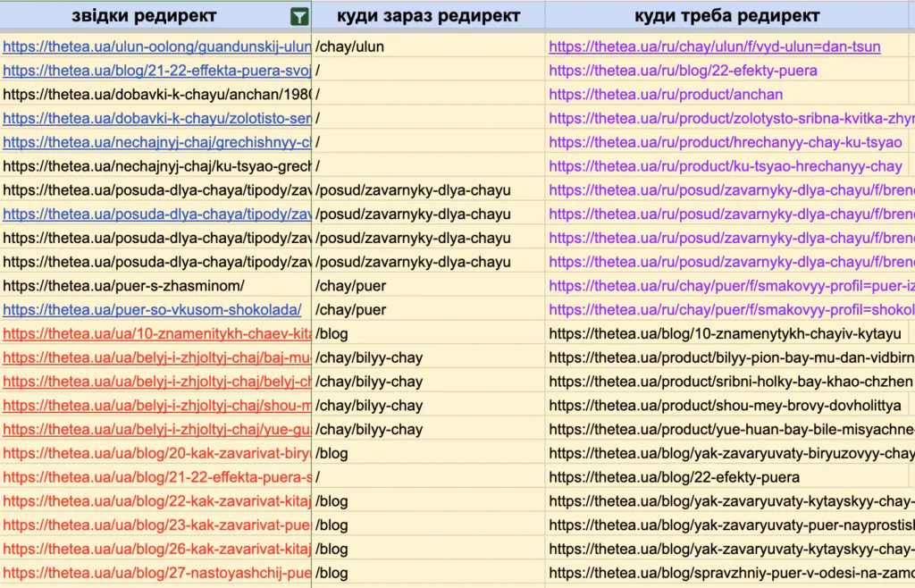Open the ua/blog/27-nastoyashchij-pue link
Screen dimensions: 915x588
157,573
